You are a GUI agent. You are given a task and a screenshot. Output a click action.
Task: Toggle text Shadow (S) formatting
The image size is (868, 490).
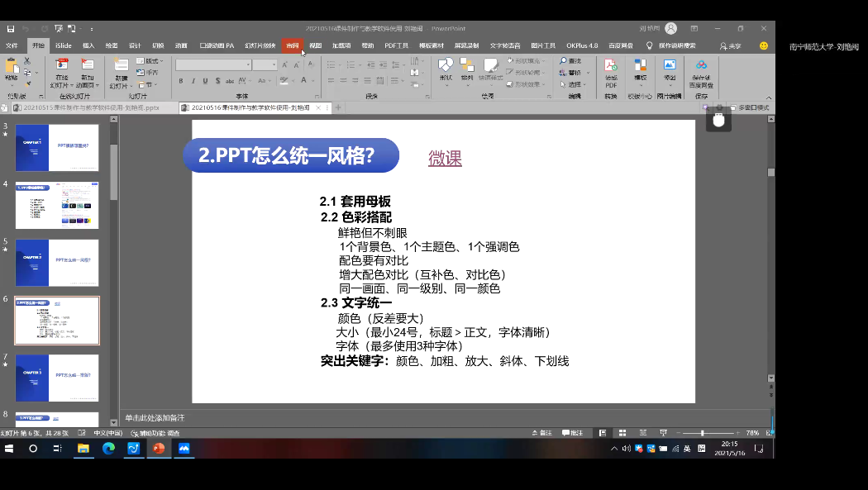coord(217,81)
